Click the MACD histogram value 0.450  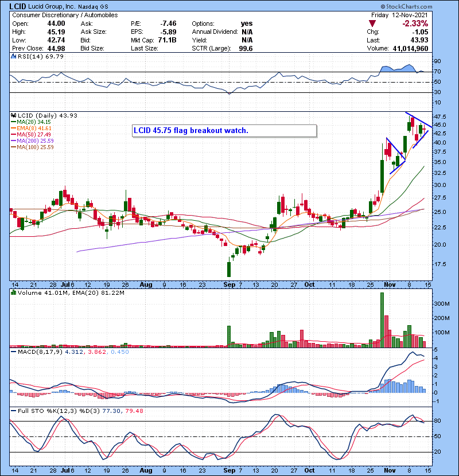click(x=120, y=352)
